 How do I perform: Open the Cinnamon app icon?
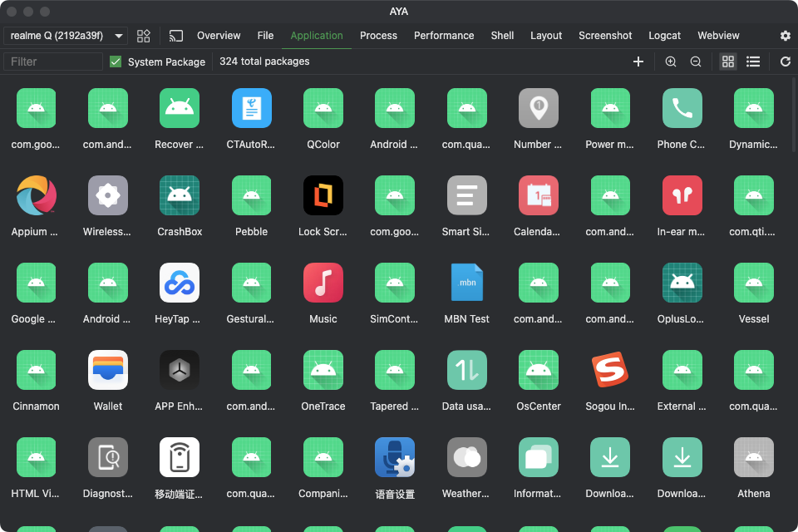click(36, 370)
